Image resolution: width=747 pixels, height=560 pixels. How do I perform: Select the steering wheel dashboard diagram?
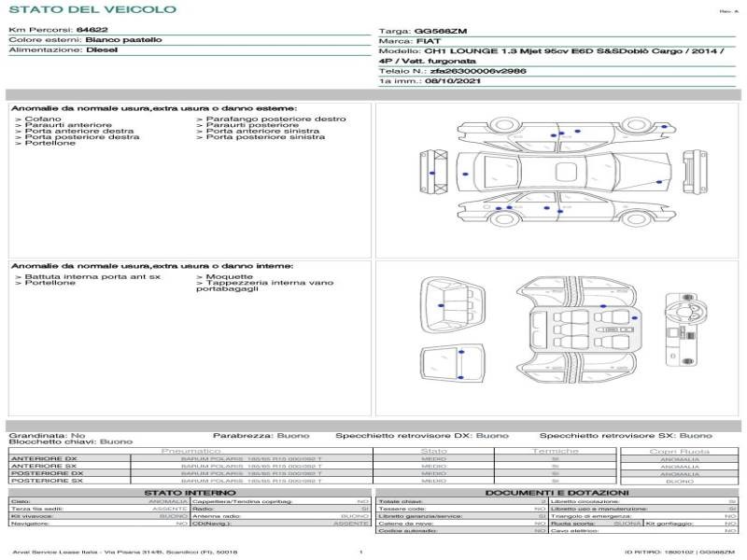pyautogui.click(x=684, y=329)
